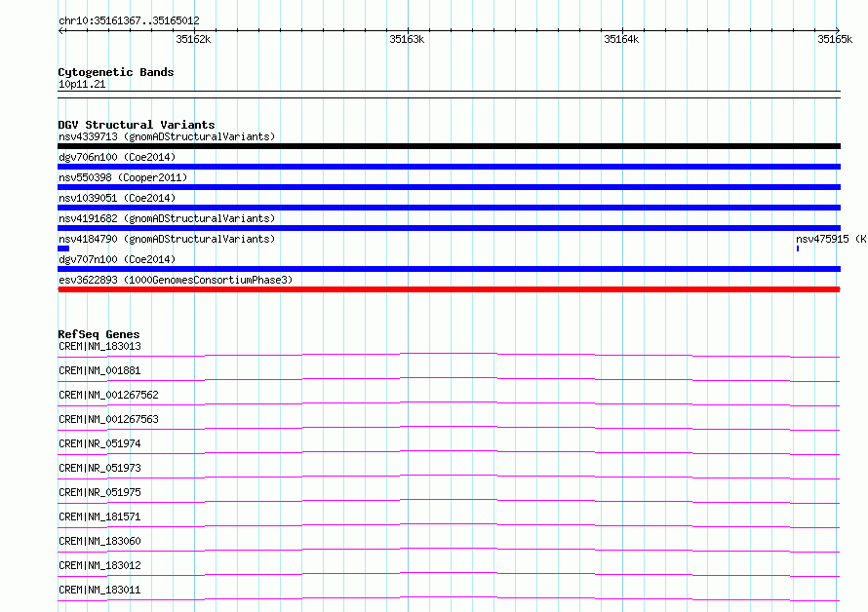
Task: Open transcript CREM|NM_183011
Action: 99,590
